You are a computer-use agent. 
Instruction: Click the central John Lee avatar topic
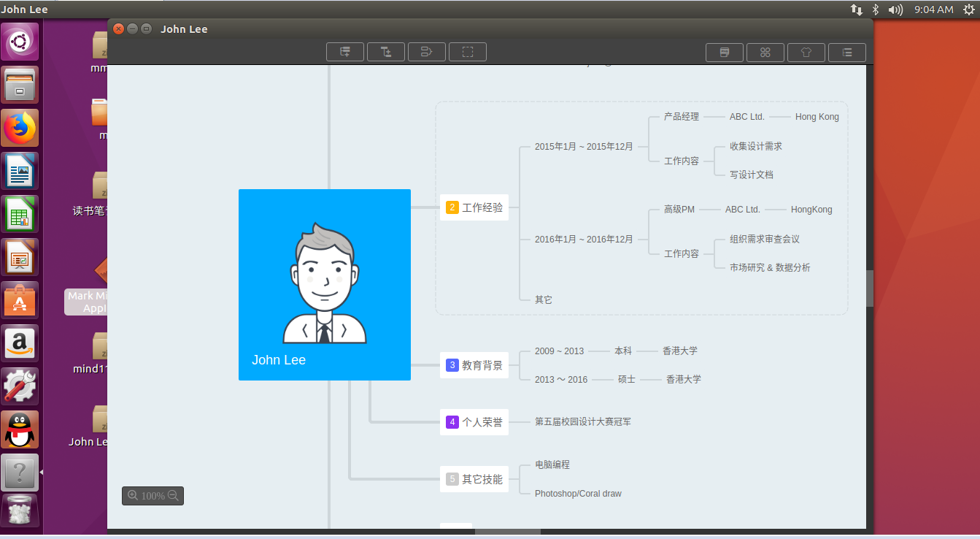324,284
